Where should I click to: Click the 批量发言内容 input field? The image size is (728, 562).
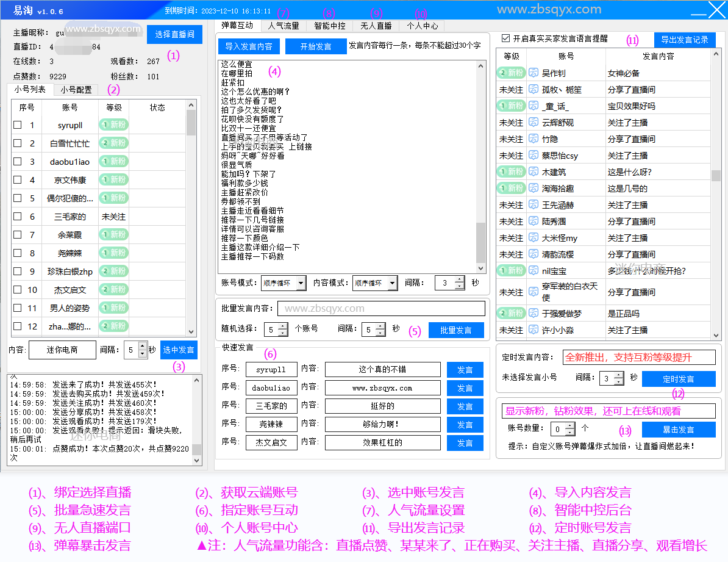point(381,308)
